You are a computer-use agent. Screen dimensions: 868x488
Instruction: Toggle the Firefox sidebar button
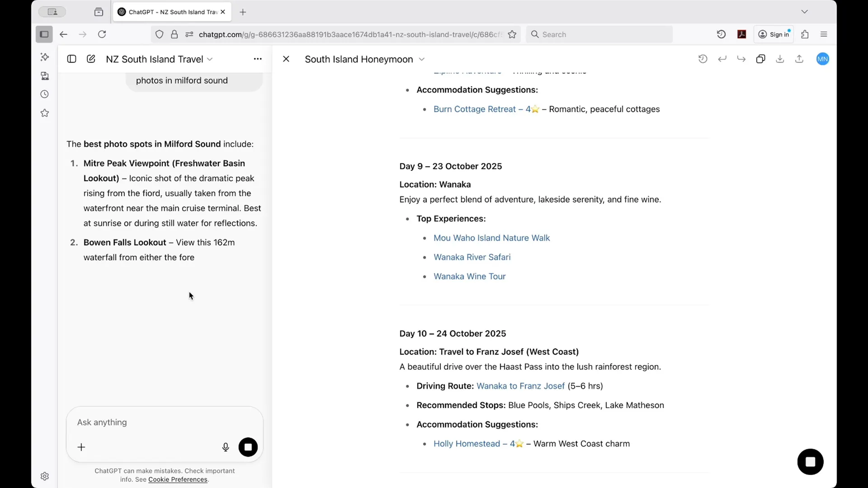pos(44,34)
